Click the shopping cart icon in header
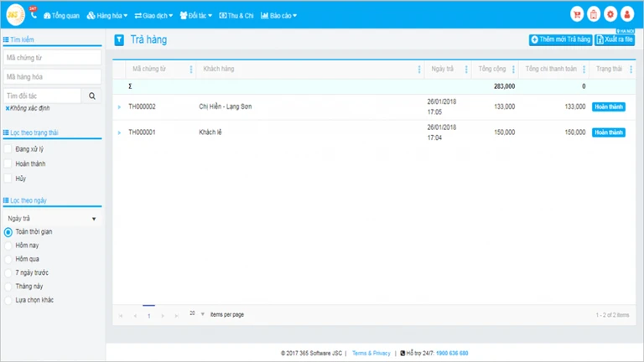Viewport: 644px width, 362px height. coord(577,15)
